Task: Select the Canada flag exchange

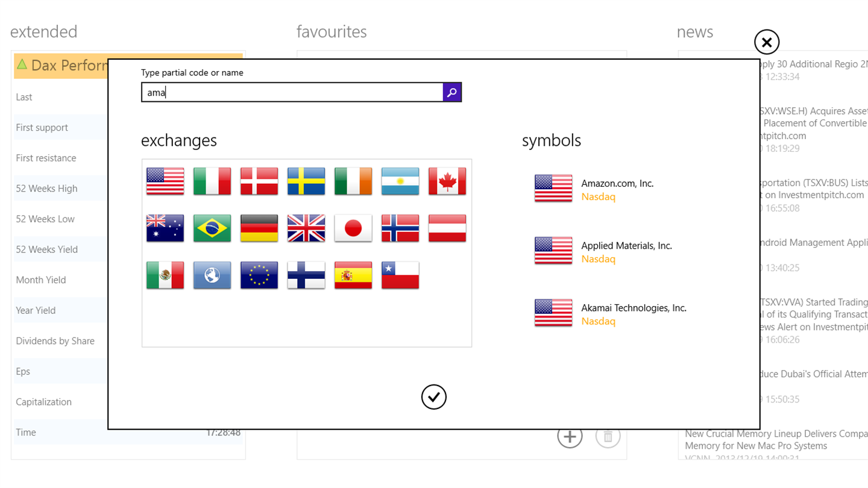Action: click(447, 181)
